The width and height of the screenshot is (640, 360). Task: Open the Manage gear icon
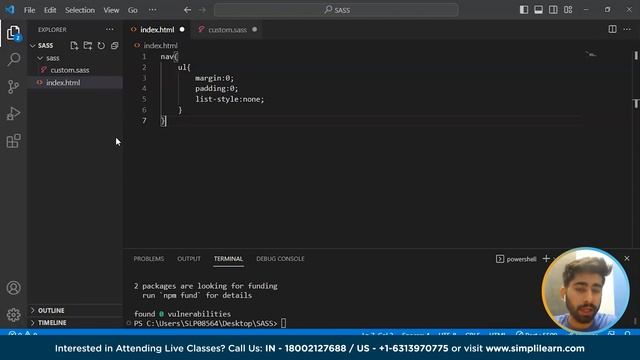[x=13, y=315]
